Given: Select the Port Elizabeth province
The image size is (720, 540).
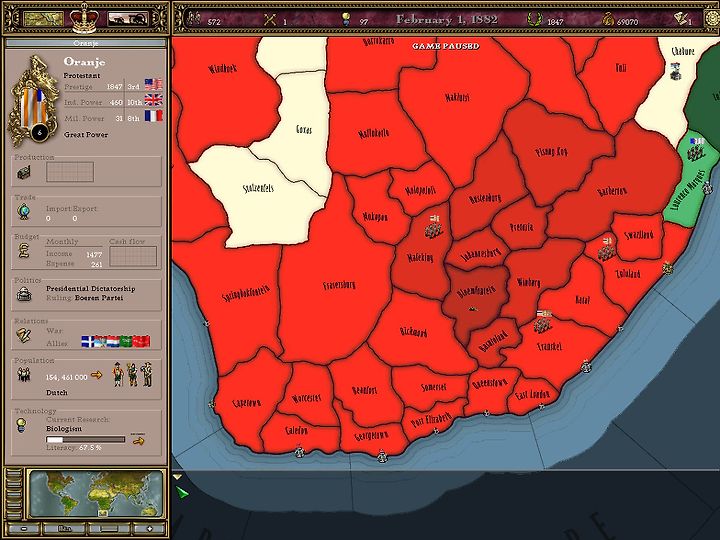Looking at the screenshot, I should (x=431, y=419).
